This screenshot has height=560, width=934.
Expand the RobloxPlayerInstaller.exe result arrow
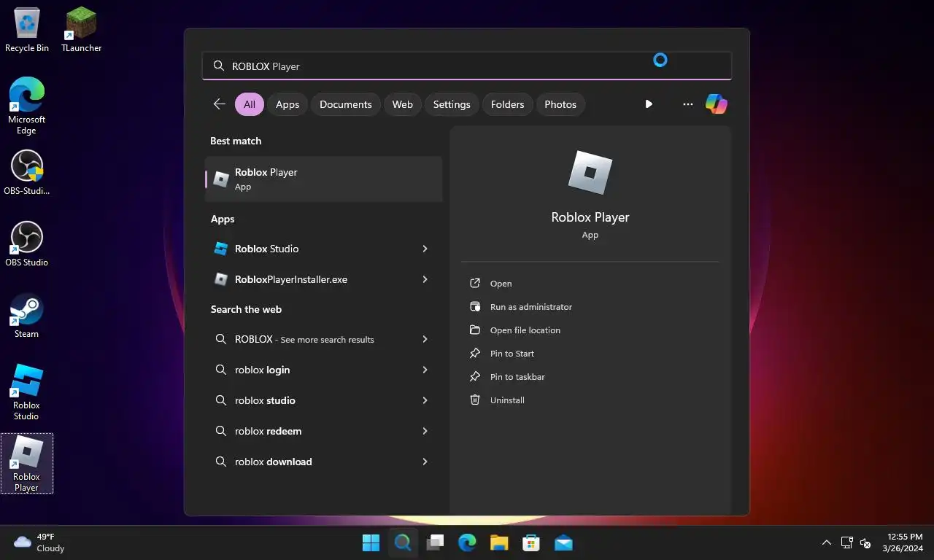coord(425,279)
